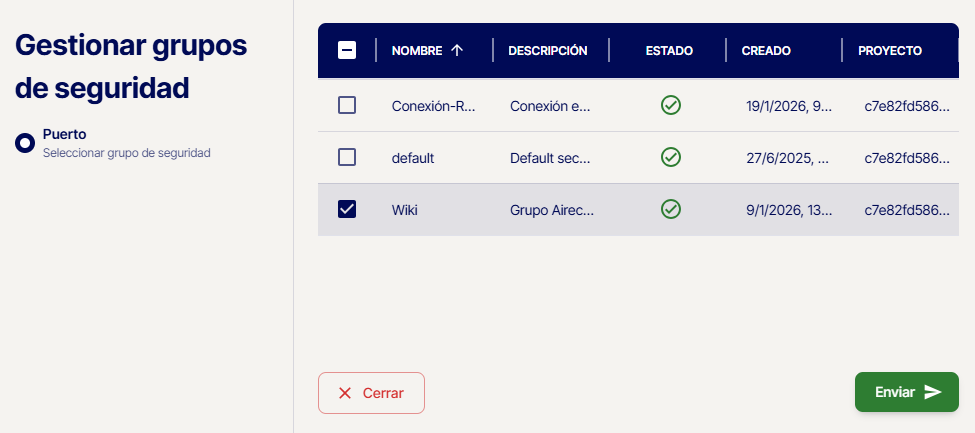Sort by the DESCRIPCIÓN column header
975x433 pixels.
coord(547,50)
